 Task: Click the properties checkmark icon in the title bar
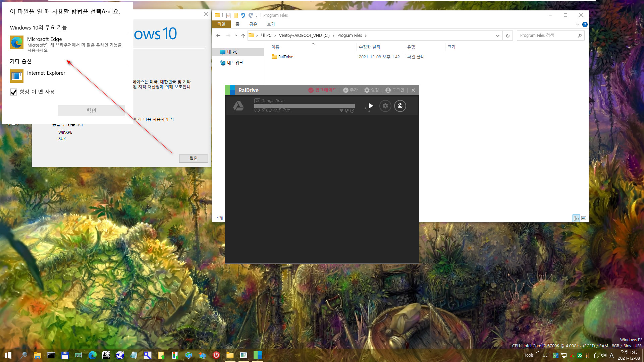228,15
